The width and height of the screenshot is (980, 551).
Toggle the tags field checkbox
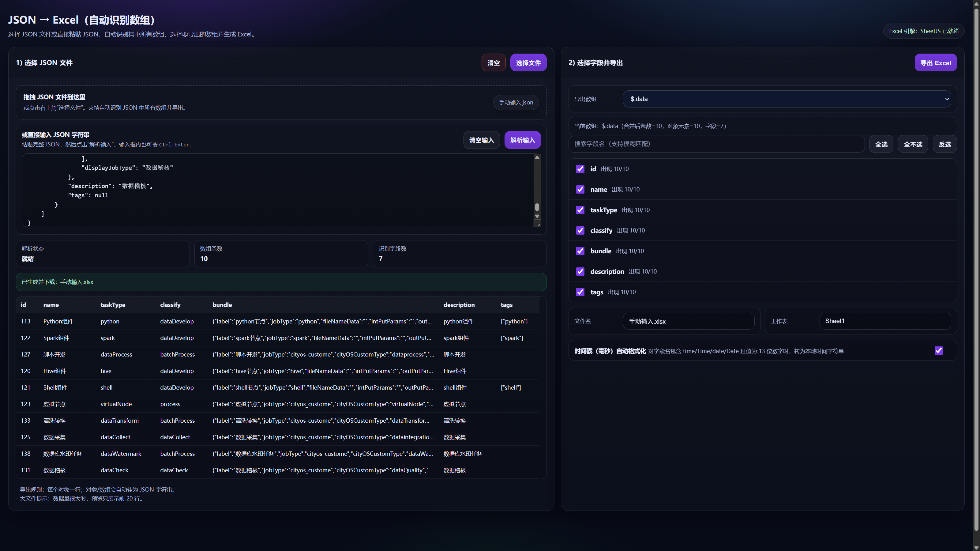[x=580, y=292]
